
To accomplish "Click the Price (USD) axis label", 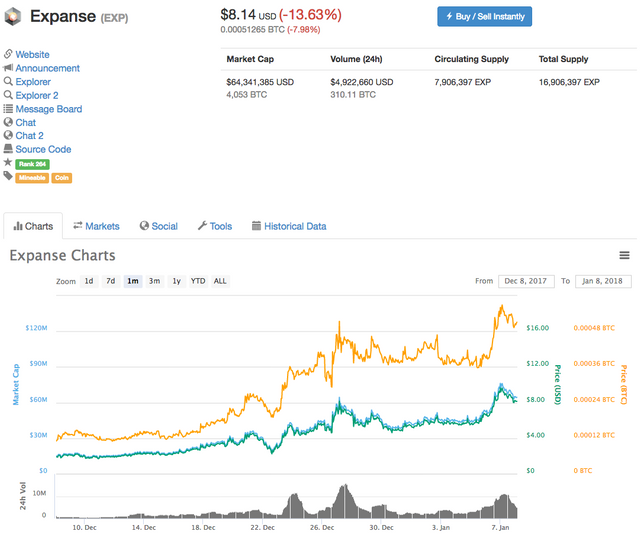I will pos(558,384).
